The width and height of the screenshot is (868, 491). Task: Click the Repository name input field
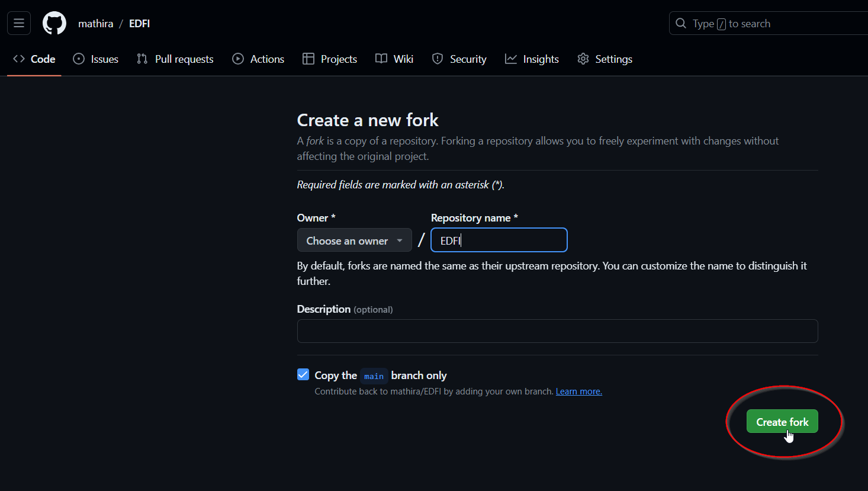(499, 240)
